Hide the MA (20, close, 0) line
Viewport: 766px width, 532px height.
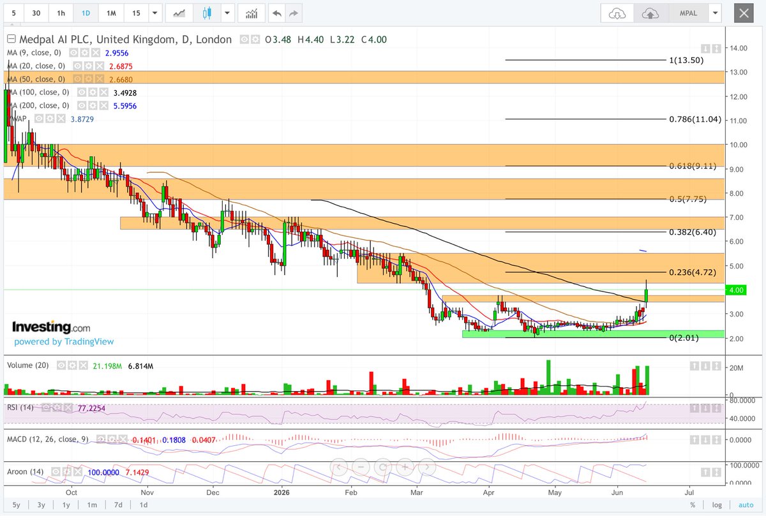point(78,66)
